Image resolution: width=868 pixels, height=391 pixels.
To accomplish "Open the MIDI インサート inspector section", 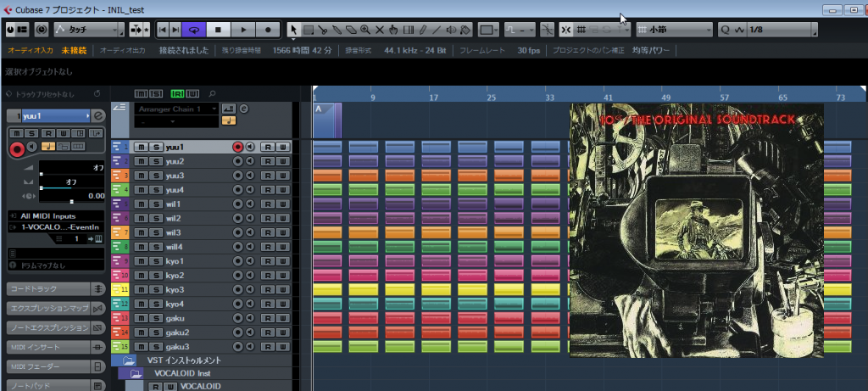I will point(56,347).
